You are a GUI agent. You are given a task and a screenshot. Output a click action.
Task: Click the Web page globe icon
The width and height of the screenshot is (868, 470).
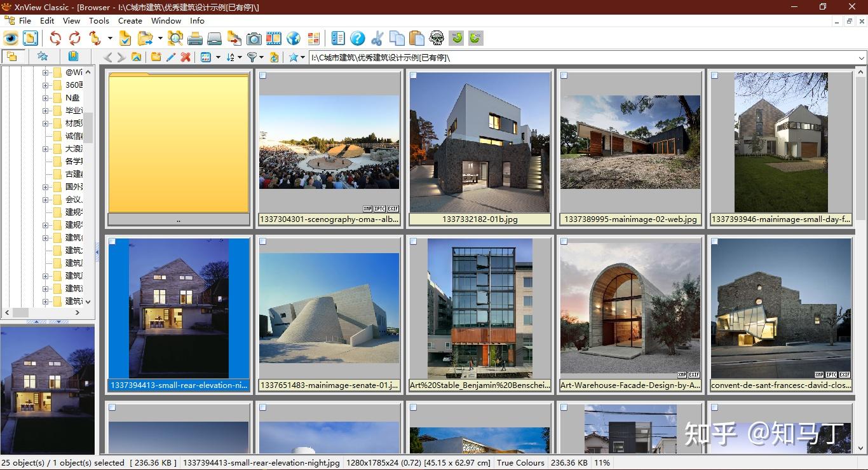click(x=294, y=38)
